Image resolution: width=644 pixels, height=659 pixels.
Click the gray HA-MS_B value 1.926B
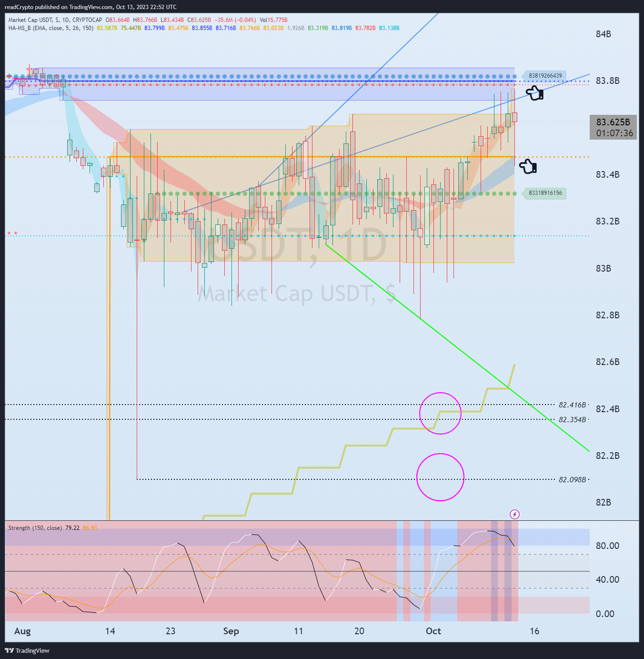point(296,28)
